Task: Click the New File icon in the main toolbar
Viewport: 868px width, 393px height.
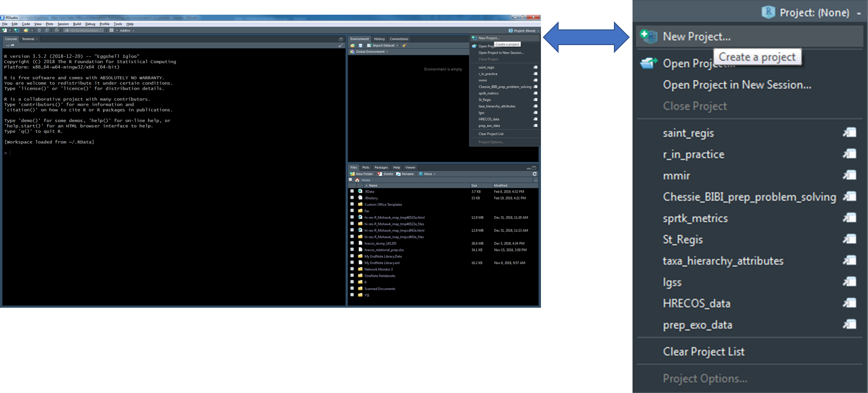Action: coord(4,30)
